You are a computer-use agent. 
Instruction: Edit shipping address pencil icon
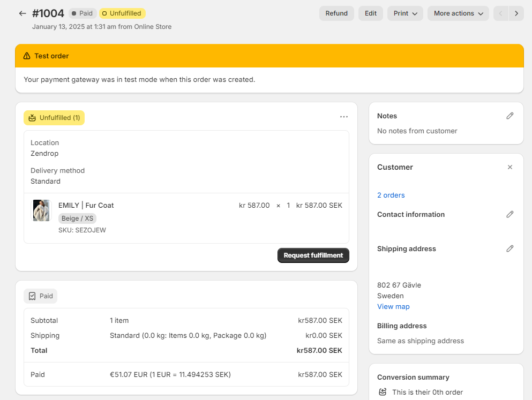point(510,248)
